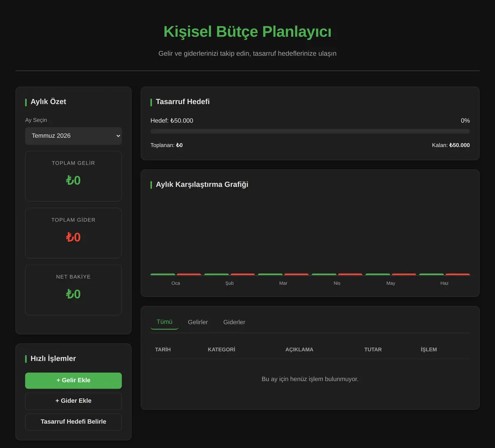
Task: Select the Net Bakiye summary card
Action: pyautogui.click(x=73, y=290)
